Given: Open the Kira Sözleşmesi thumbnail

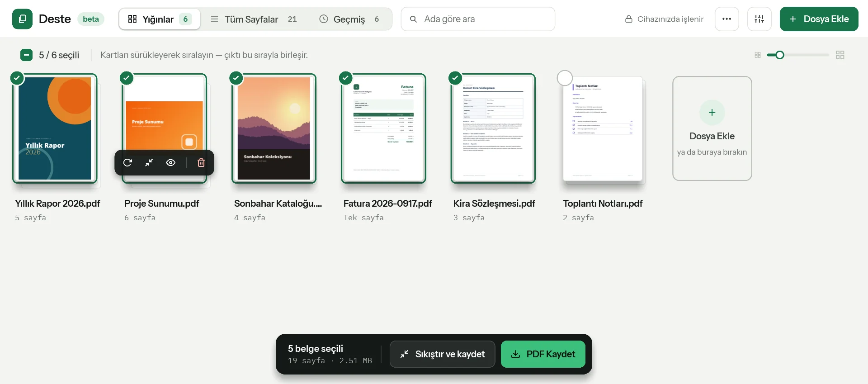Looking at the screenshot, I should coord(493,128).
